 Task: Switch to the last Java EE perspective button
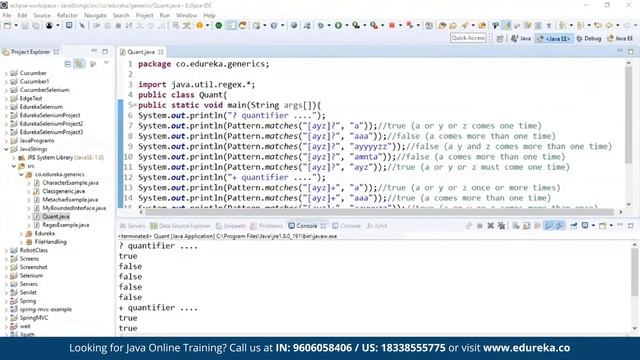620,38
